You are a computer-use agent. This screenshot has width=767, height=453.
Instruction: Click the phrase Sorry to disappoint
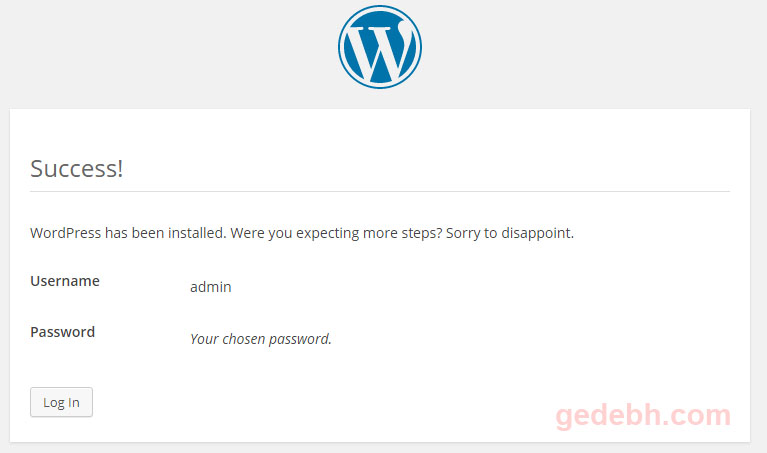(x=510, y=233)
